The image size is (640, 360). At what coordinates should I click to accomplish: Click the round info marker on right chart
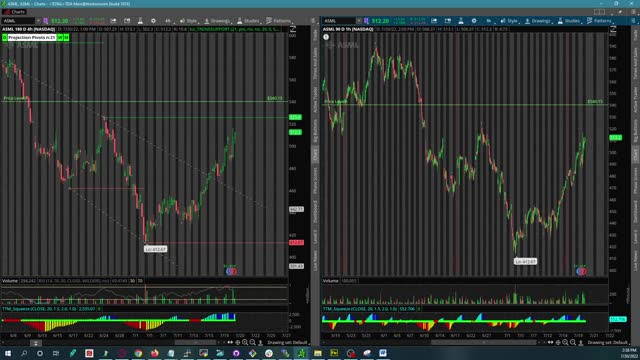click(x=326, y=37)
